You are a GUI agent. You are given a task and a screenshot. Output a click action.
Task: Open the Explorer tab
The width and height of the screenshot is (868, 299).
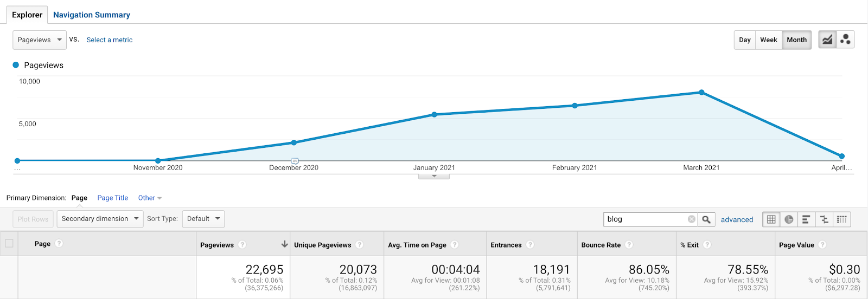(x=27, y=15)
